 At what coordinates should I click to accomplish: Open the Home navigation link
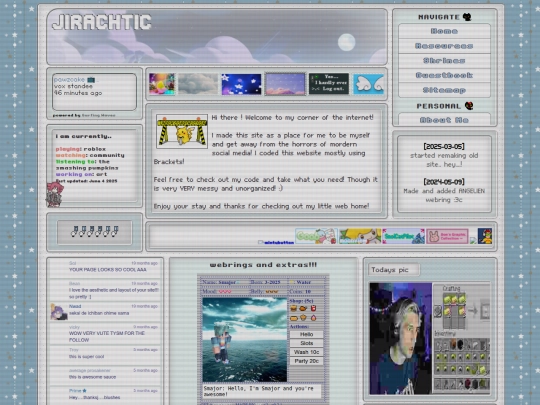(x=444, y=31)
